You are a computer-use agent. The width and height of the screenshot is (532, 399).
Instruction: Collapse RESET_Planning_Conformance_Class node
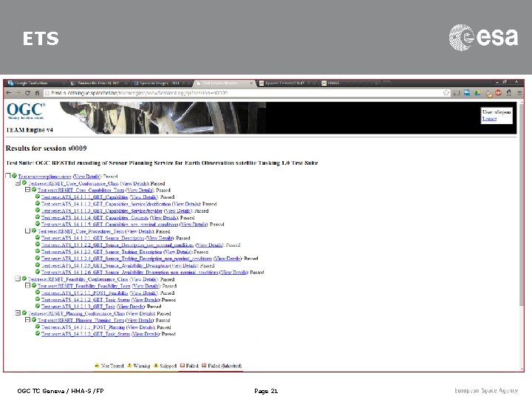[18, 313]
